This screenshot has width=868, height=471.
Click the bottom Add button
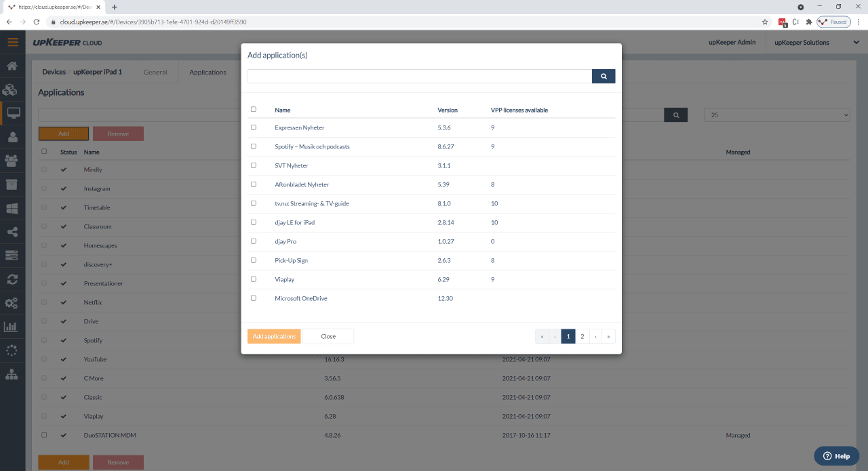[x=64, y=462]
